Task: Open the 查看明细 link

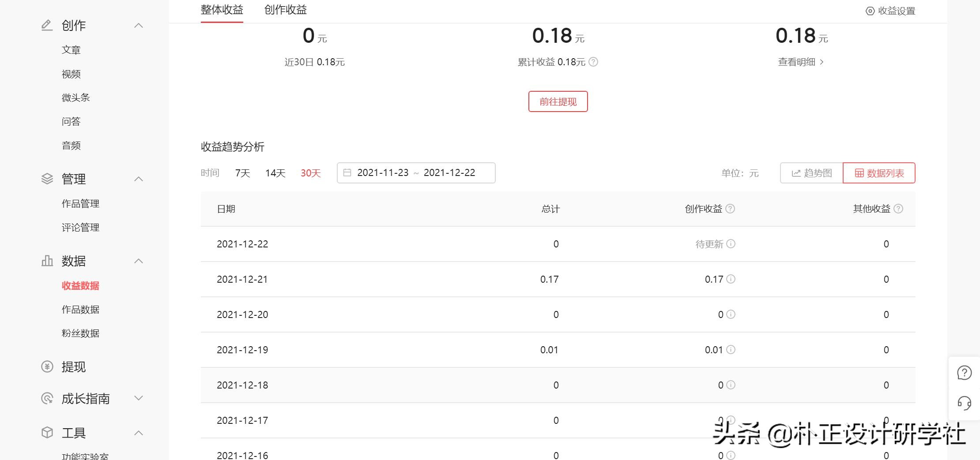Action: click(800, 62)
